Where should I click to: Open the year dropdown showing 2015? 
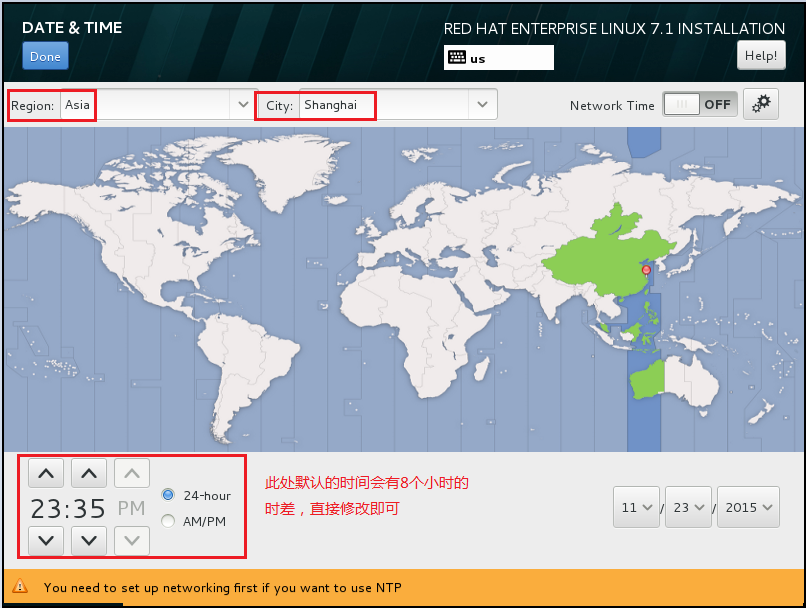pyautogui.click(x=748, y=507)
